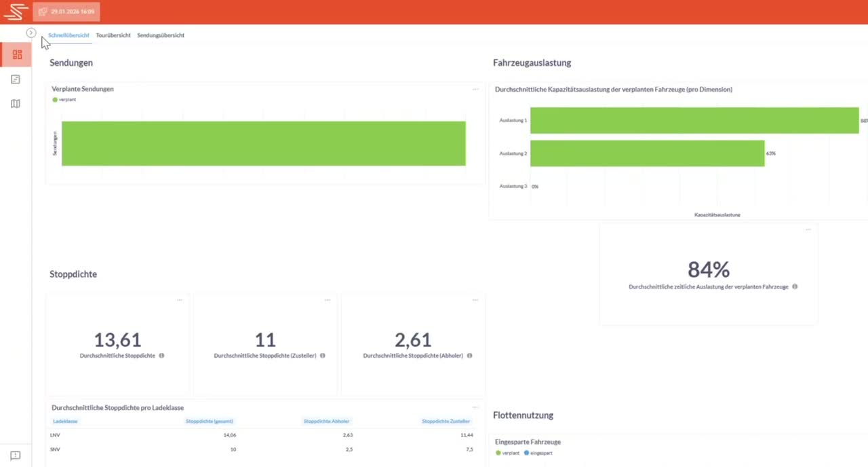Open options menu of the Abholer Stoppdichte card

click(475, 300)
